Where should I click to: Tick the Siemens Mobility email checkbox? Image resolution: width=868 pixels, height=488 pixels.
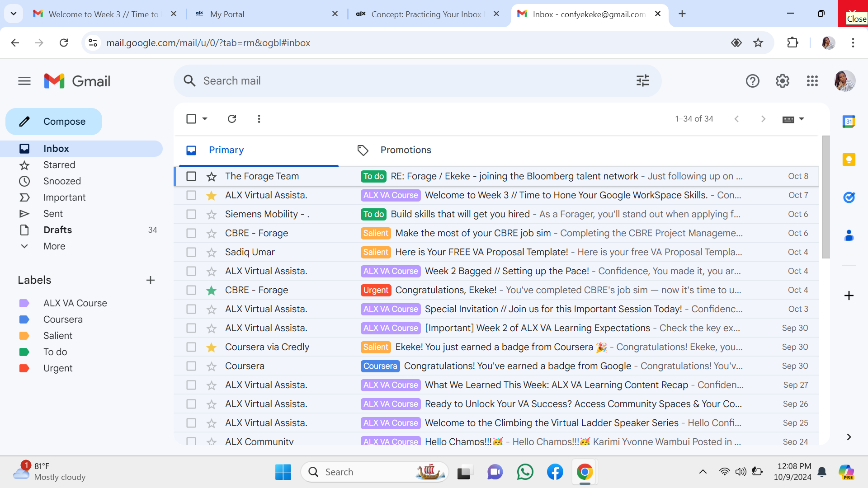click(191, 214)
